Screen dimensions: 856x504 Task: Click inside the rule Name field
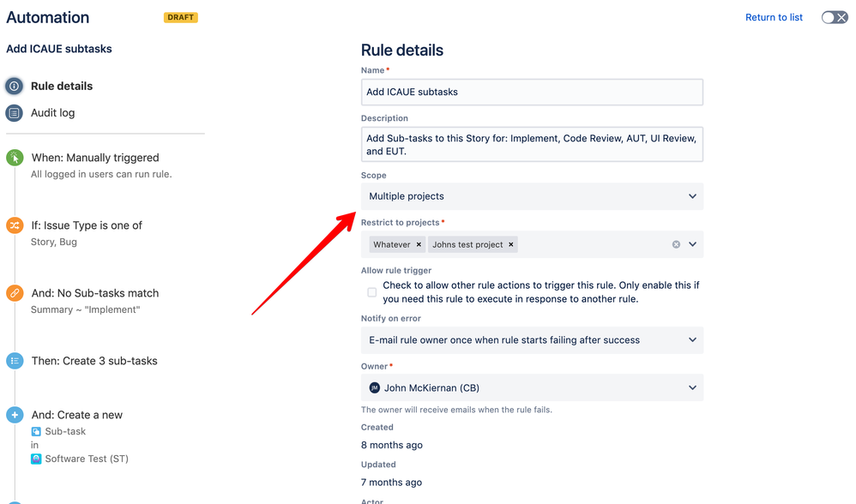[x=532, y=92]
